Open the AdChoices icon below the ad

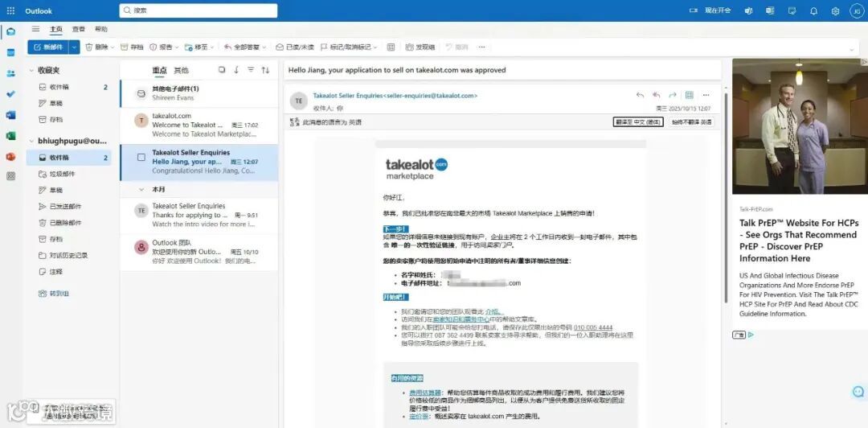(751, 335)
